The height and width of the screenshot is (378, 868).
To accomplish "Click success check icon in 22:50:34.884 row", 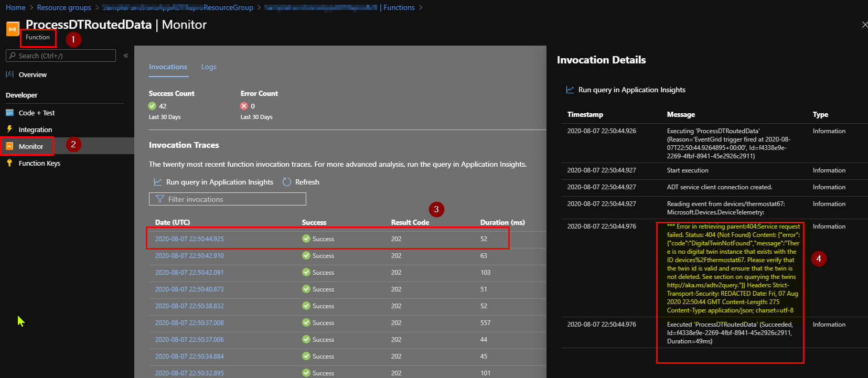I will coord(306,356).
